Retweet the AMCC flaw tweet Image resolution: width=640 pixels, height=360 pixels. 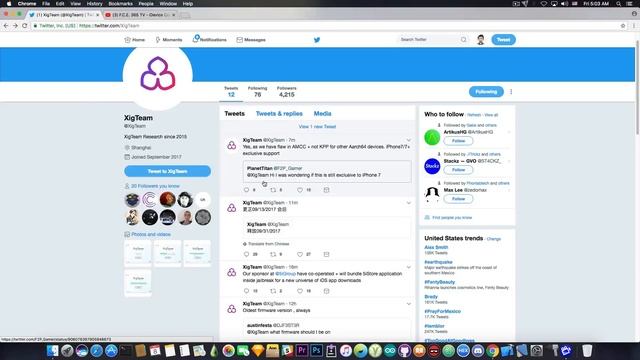pos(273,190)
